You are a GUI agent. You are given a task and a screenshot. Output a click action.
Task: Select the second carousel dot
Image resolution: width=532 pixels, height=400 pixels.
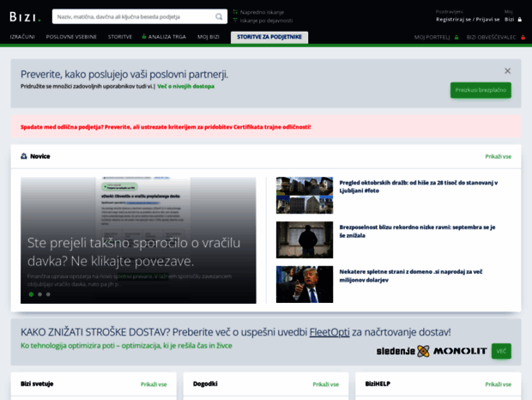tap(39, 294)
